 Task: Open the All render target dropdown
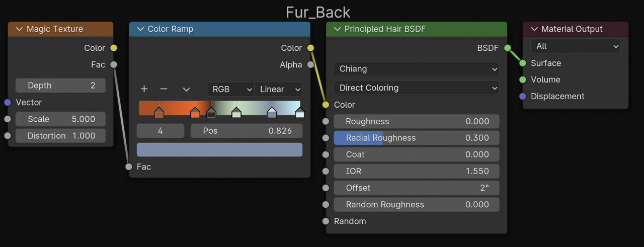coord(575,46)
